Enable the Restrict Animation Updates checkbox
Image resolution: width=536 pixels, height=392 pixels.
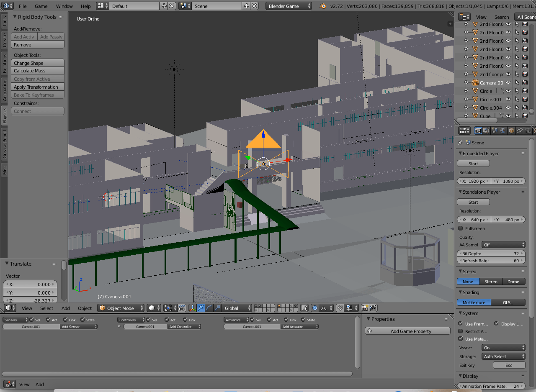461,331
